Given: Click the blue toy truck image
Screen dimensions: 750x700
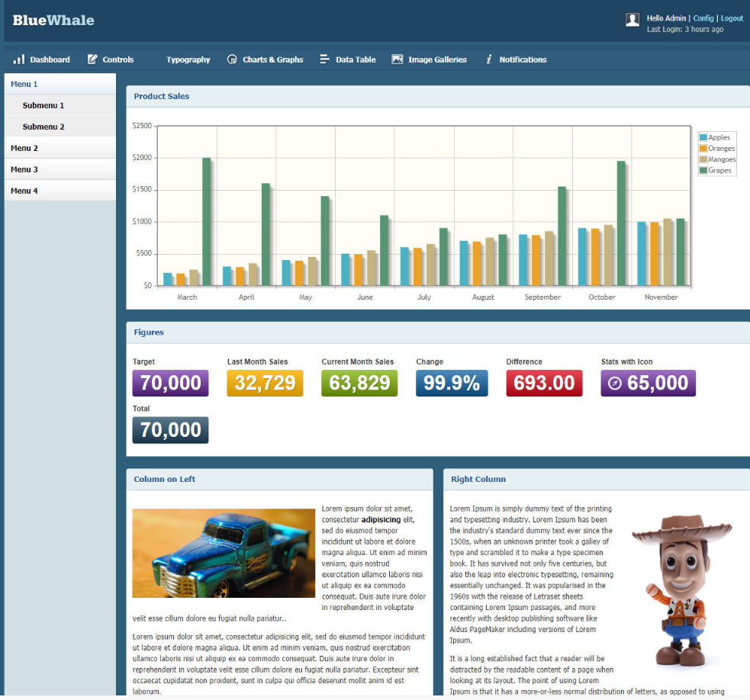Looking at the screenshot, I should 224,553.
